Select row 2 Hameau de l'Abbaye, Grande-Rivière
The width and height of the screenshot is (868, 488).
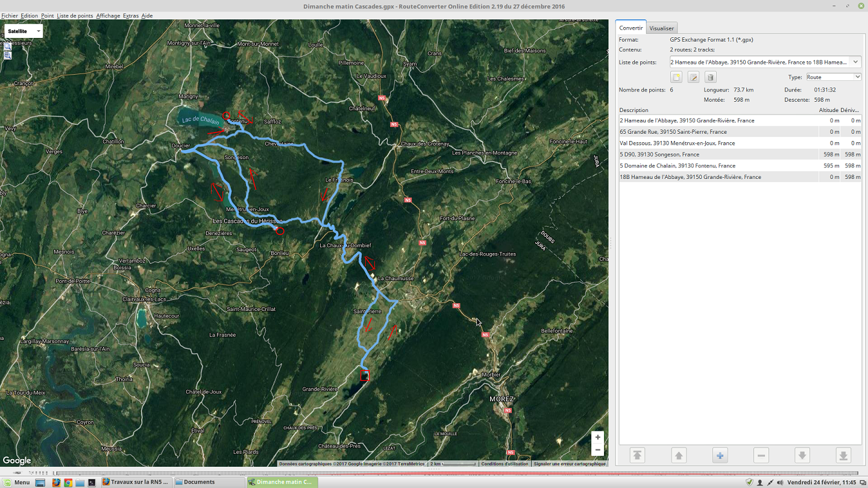point(740,120)
